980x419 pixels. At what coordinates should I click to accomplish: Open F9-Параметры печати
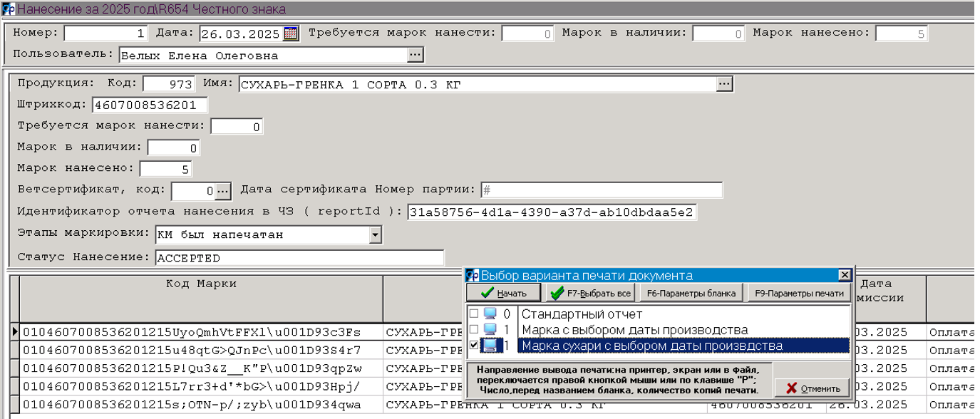coord(799,293)
